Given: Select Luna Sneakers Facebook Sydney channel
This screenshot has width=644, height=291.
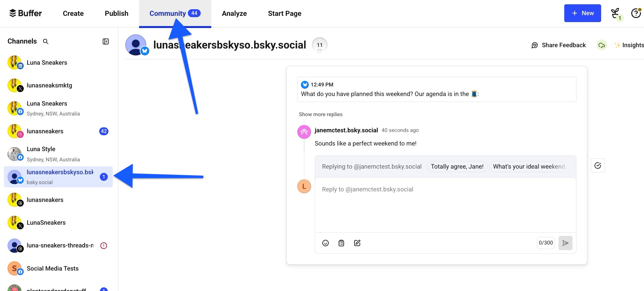Looking at the screenshot, I should (x=58, y=108).
